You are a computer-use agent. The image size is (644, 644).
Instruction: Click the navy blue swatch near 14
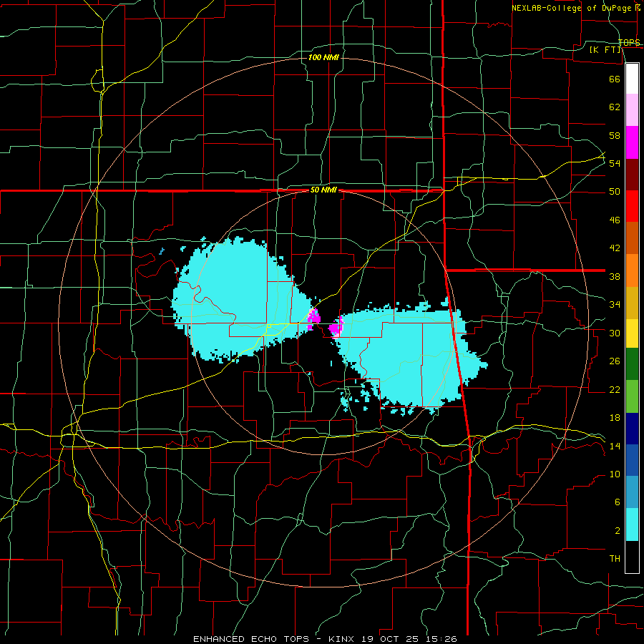click(x=632, y=429)
